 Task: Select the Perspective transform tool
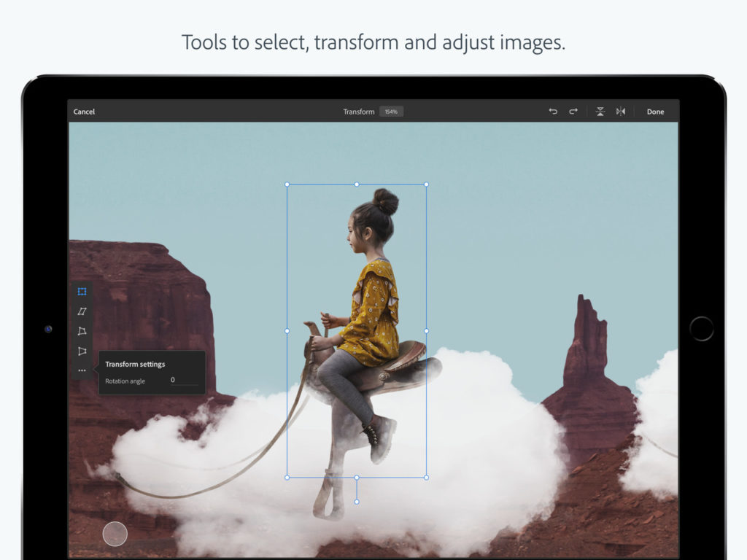[82, 352]
